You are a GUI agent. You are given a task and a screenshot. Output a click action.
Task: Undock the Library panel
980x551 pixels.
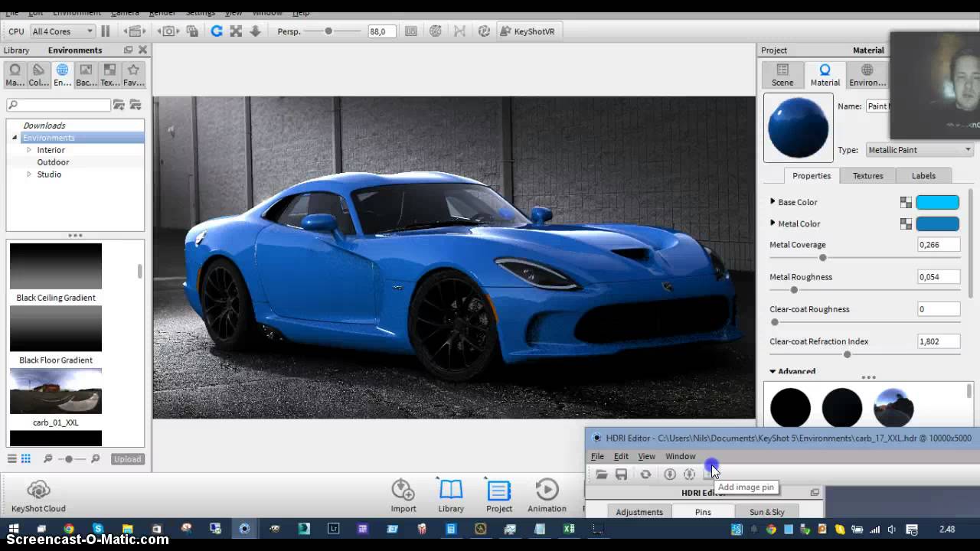[x=128, y=51]
